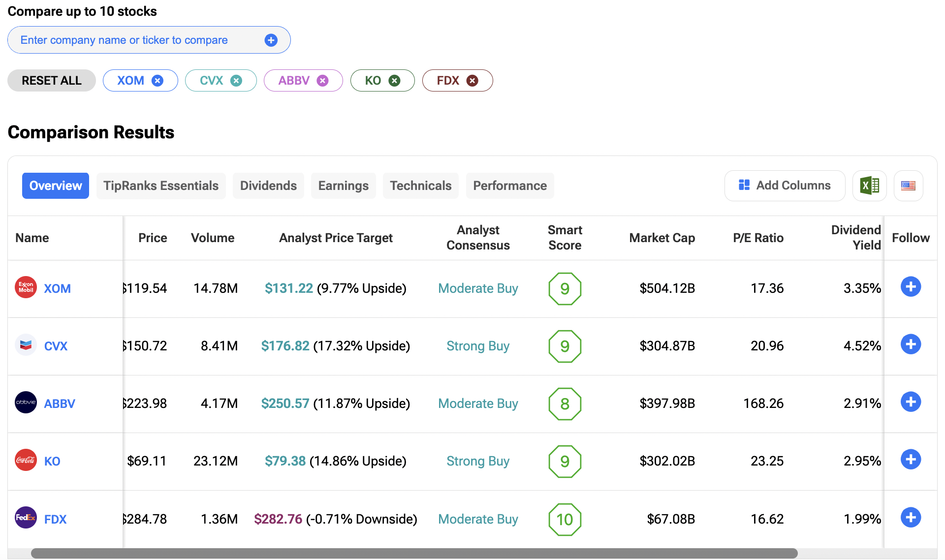Click CVX Strong Buy consensus
This screenshot has height=560, width=945.
[478, 346]
